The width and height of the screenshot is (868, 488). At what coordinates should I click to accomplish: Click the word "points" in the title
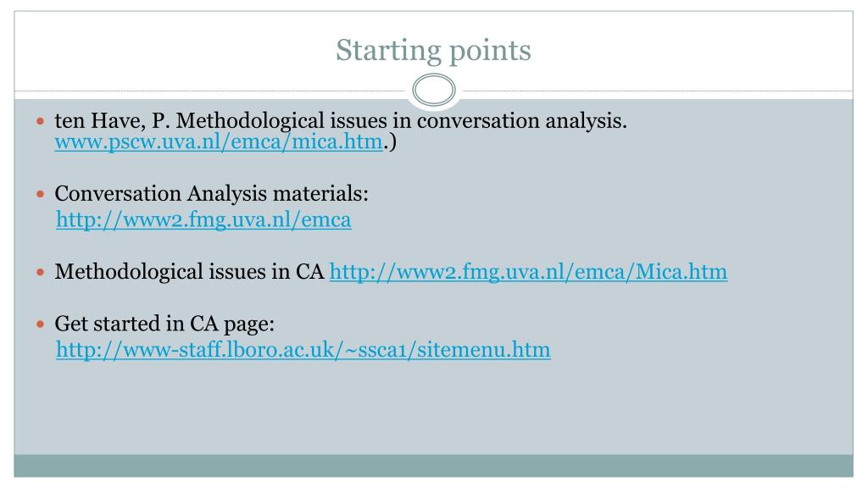pos(491,50)
